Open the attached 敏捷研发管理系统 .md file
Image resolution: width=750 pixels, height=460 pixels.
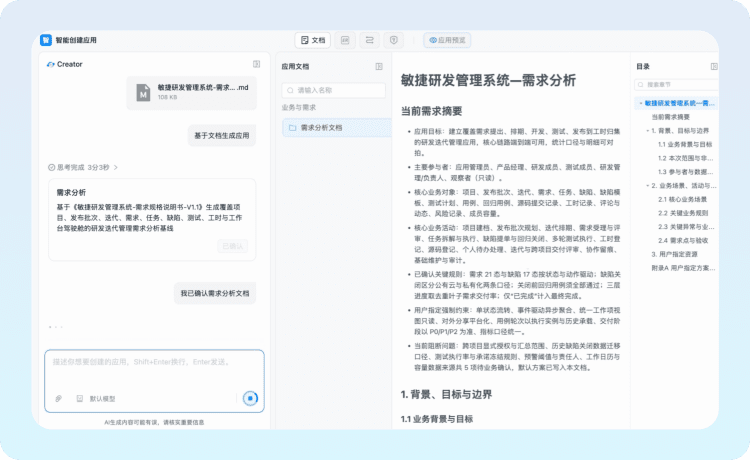click(192, 93)
